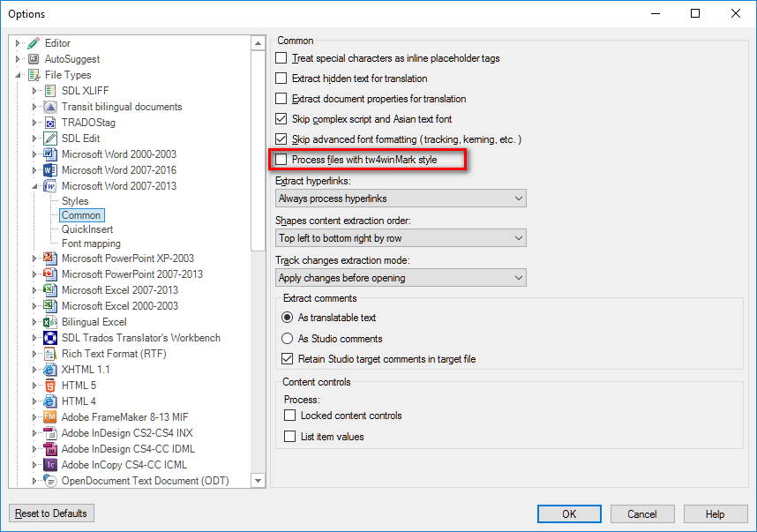This screenshot has height=532, width=757.
Task: Select the AutoSuggest icon in tree
Action: pos(34,59)
